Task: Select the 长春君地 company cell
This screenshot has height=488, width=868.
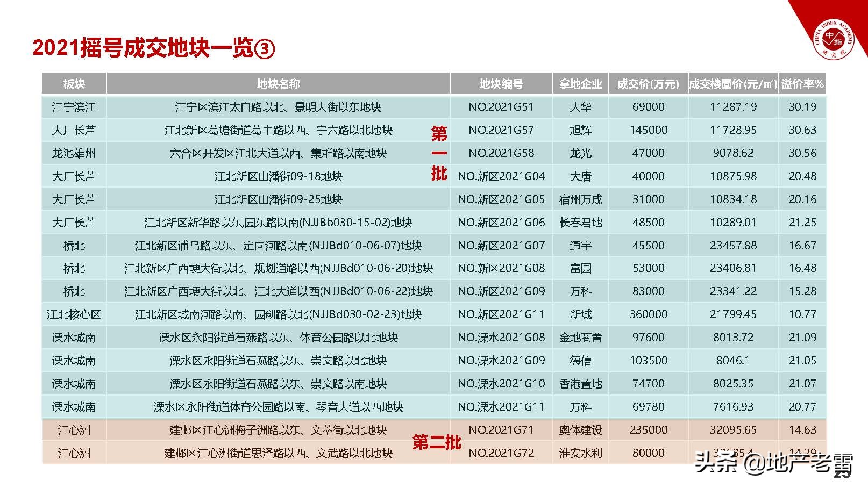Action: (581, 223)
